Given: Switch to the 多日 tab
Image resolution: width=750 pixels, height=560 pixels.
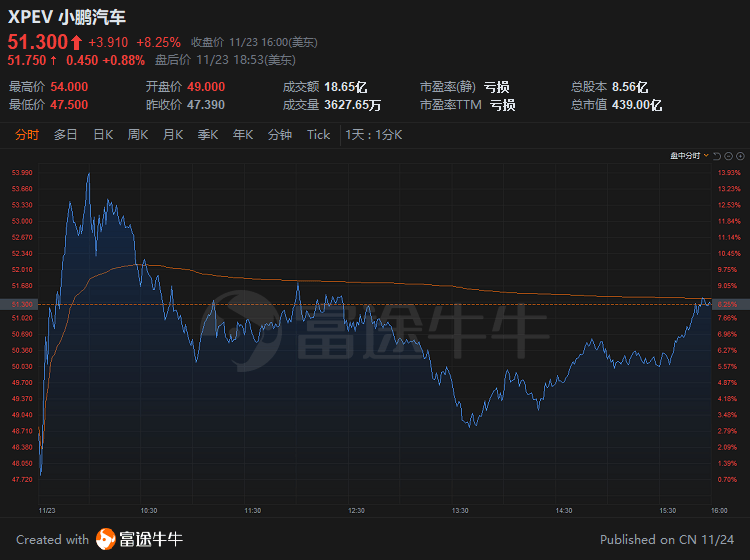Looking at the screenshot, I should (66, 135).
